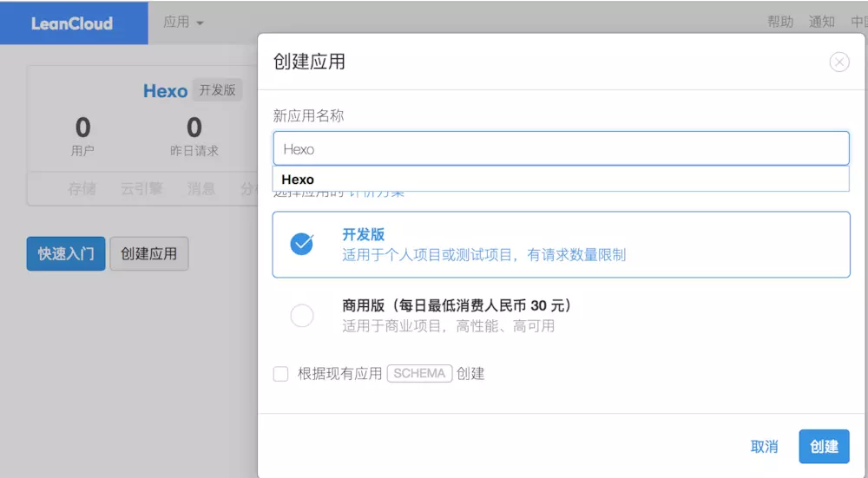The height and width of the screenshot is (478, 868).
Task: Click the 新应用名称 input field
Action: pyautogui.click(x=561, y=148)
